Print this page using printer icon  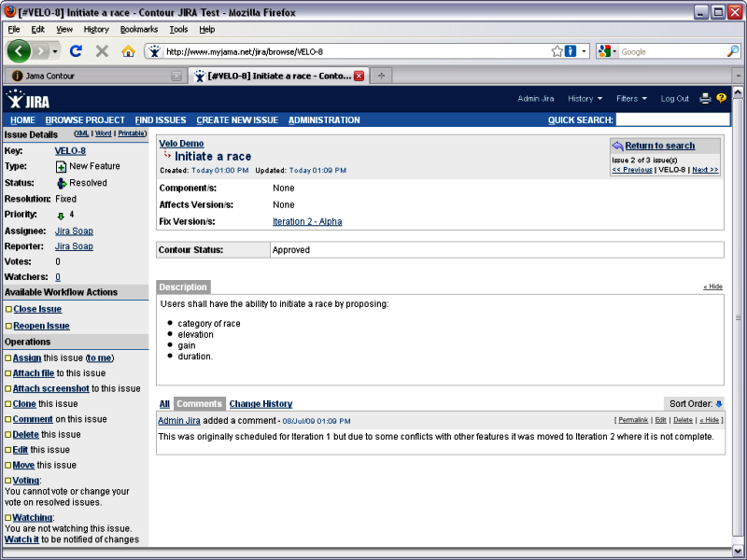tap(705, 99)
